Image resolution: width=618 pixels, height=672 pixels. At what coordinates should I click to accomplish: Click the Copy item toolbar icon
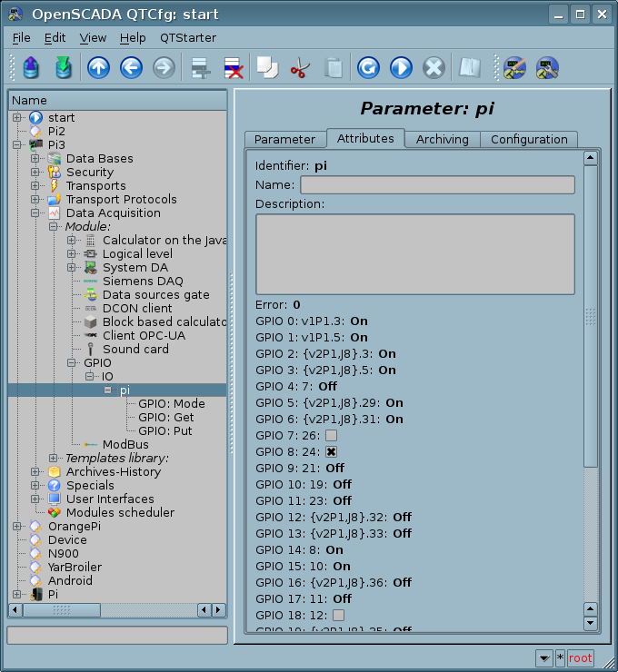(x=266, y=68)
